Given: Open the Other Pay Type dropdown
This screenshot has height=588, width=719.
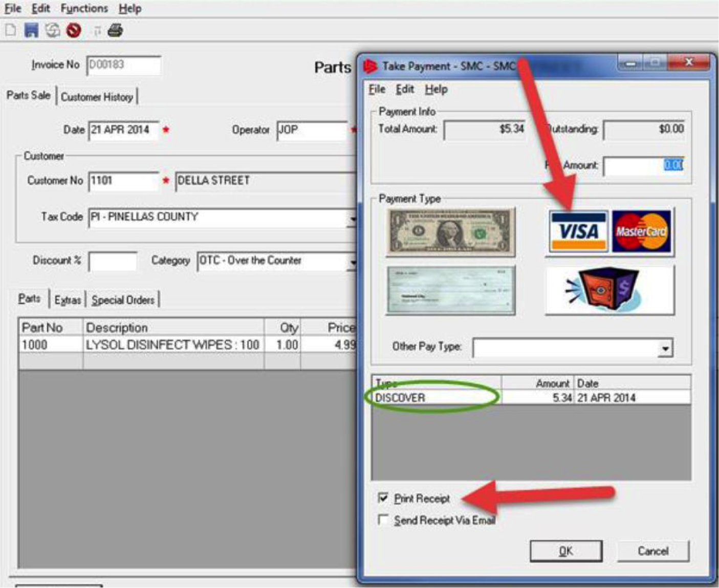Looking at the screenshot, I should pos(665,349).
